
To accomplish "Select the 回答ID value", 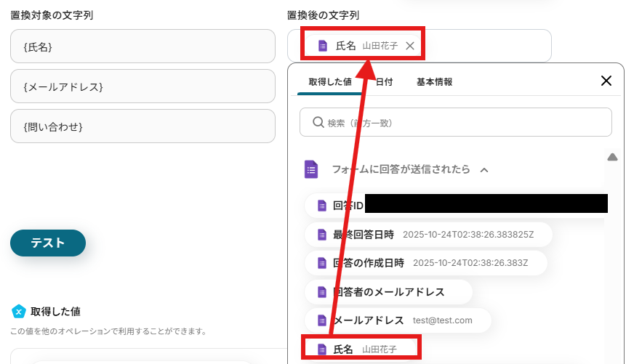I will point(456,206).
